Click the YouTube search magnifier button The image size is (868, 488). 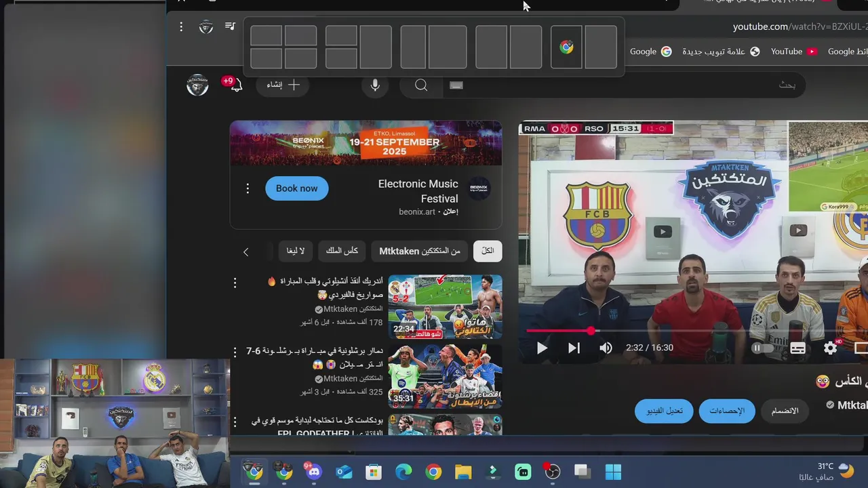pyautogui.click(x=421, y=85)
